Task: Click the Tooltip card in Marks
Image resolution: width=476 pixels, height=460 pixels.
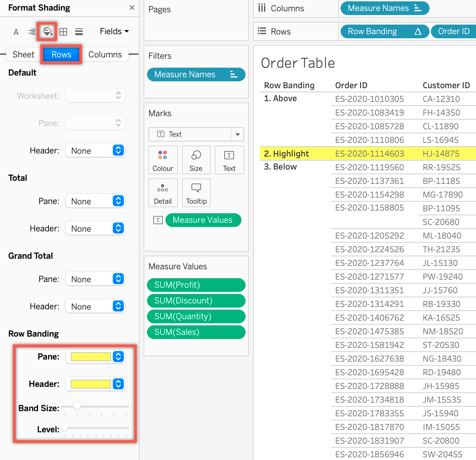Action: pyautogui.click(x=196, y=192)
